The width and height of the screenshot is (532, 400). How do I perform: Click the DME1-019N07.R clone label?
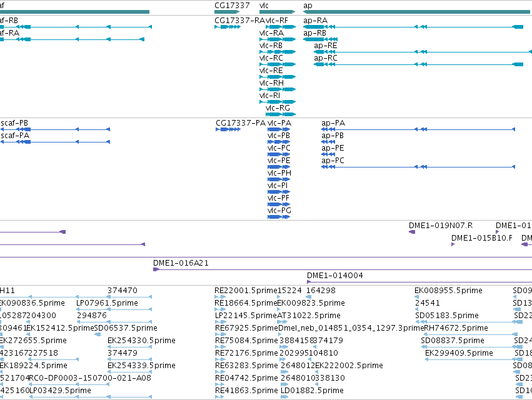click(441, 226)
